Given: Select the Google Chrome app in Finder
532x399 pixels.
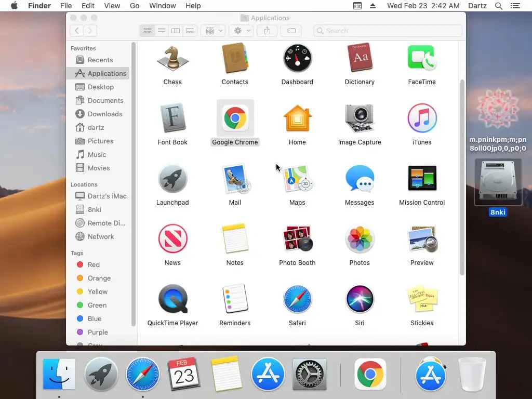Looking at the screenshot, I should pyautogui.click(x=235, y=118).
